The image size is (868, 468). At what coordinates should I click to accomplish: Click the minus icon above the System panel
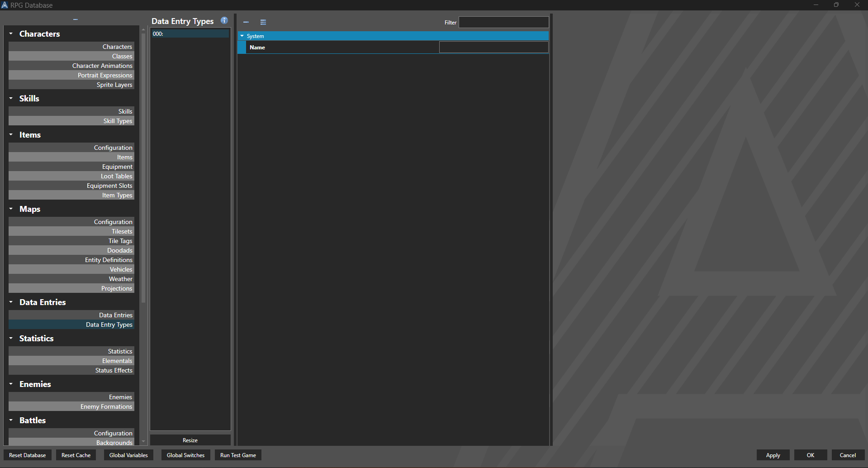tap(246, 22)
